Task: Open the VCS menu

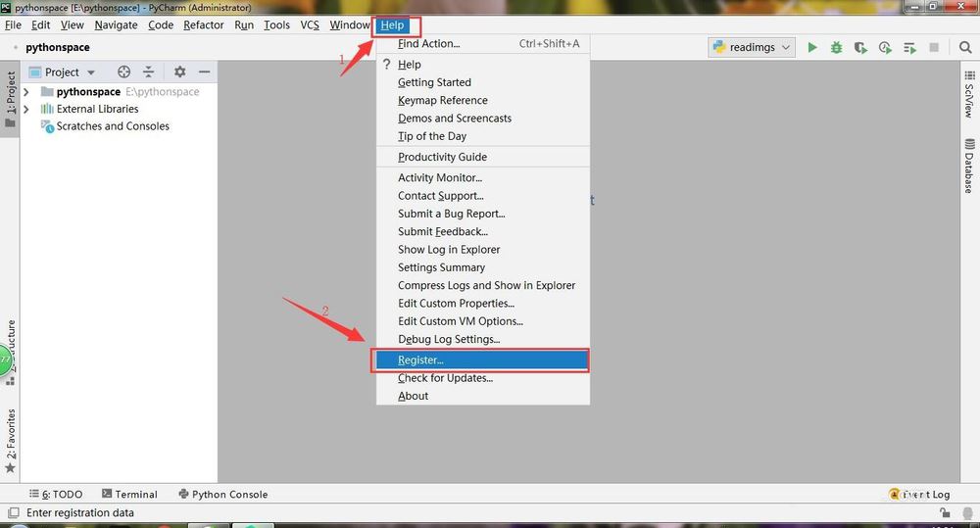Action: tap(310, 25)
